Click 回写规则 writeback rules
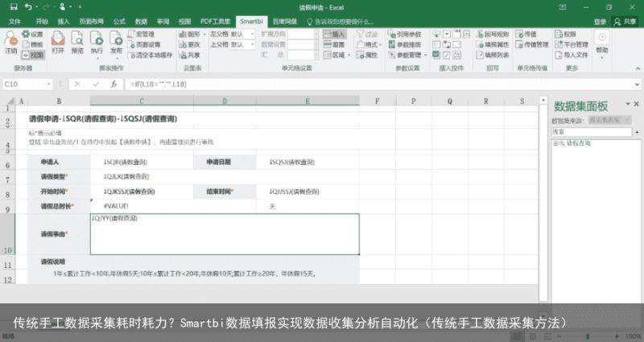This screenshot has width=644, height=342. tap(493, 34)
